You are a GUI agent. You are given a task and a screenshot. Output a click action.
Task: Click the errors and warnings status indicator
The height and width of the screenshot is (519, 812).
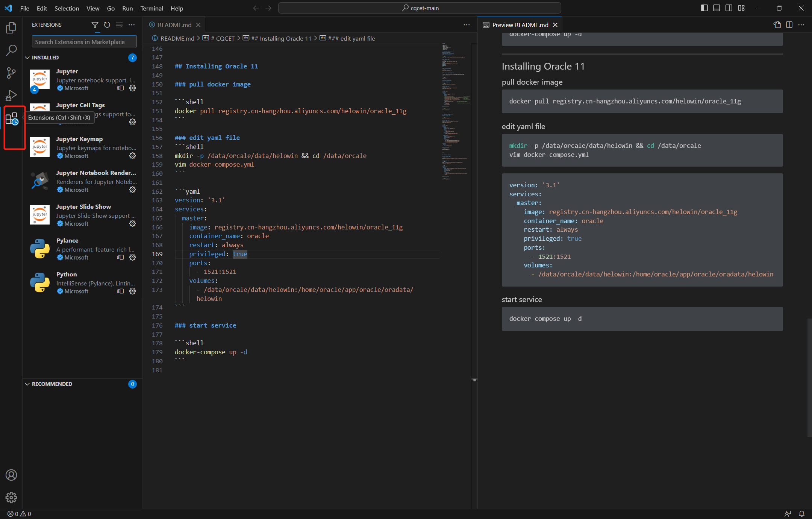[19, 514]
